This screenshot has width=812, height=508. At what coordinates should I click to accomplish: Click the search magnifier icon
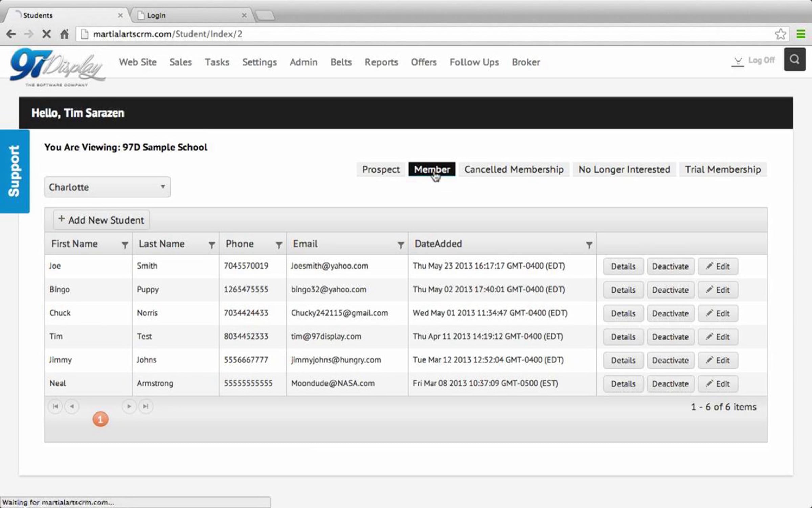[794, 60]
